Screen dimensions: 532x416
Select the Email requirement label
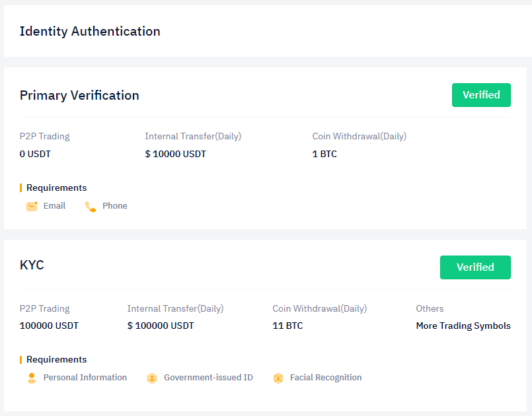point(54,206)
